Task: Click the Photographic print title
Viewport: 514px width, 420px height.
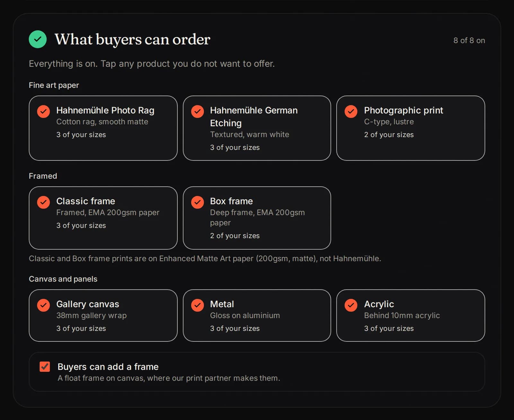Action: tap(403, 110)
